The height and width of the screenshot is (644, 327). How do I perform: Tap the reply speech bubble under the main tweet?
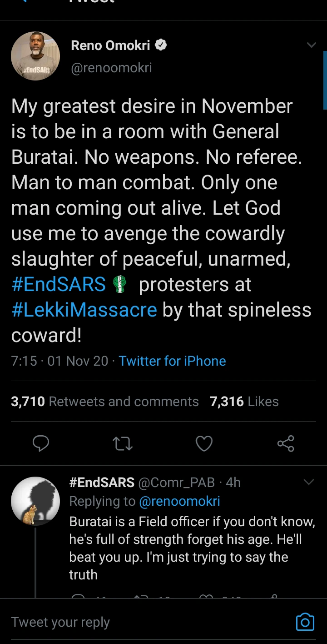click(41, 443)
